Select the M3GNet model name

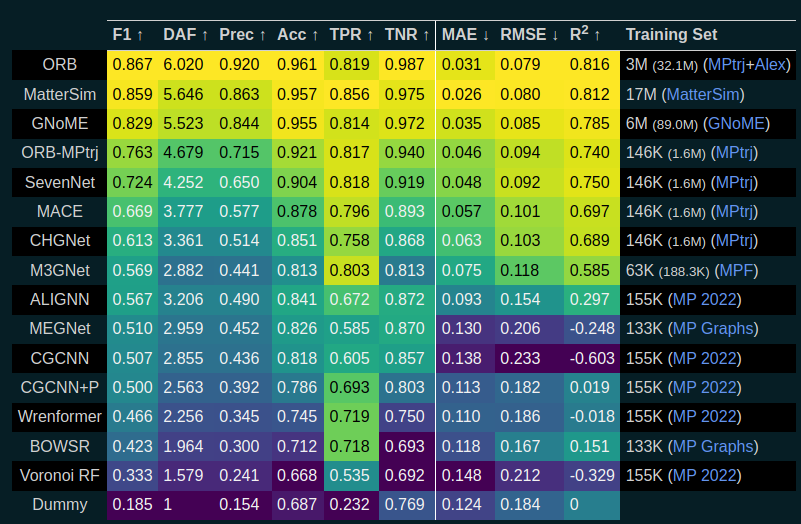coord(60,270)
